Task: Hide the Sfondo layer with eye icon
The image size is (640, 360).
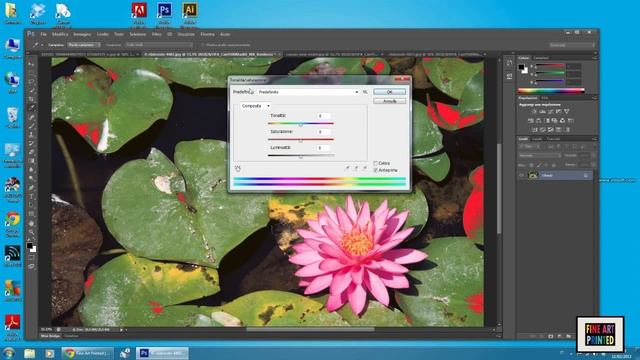Action: click(521, 175)
